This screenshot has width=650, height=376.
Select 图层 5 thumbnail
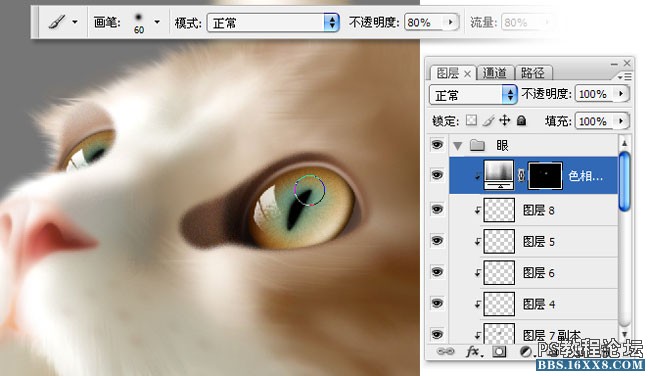499,241
